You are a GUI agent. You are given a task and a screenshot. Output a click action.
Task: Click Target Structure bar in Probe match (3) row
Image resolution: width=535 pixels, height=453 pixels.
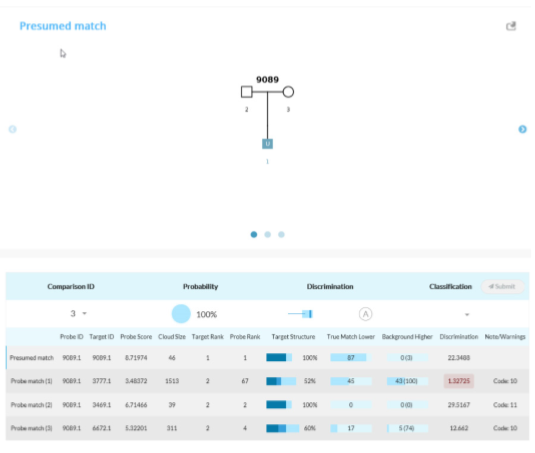coord(283,428)
